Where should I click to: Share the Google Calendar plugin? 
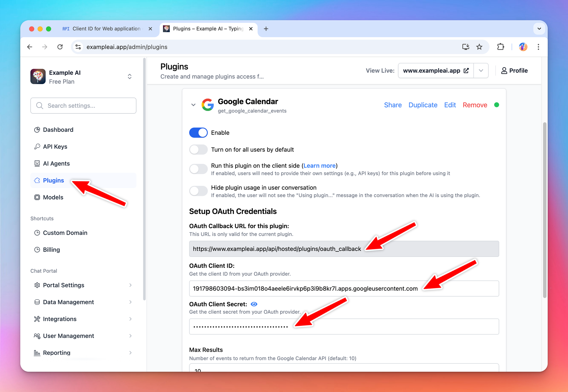pos(393,105)
